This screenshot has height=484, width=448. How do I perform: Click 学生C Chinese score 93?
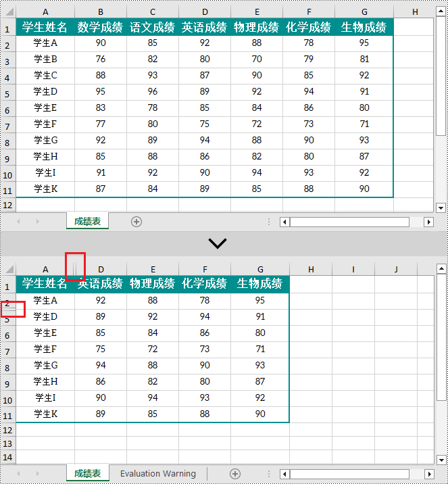(x=153, y=76)
